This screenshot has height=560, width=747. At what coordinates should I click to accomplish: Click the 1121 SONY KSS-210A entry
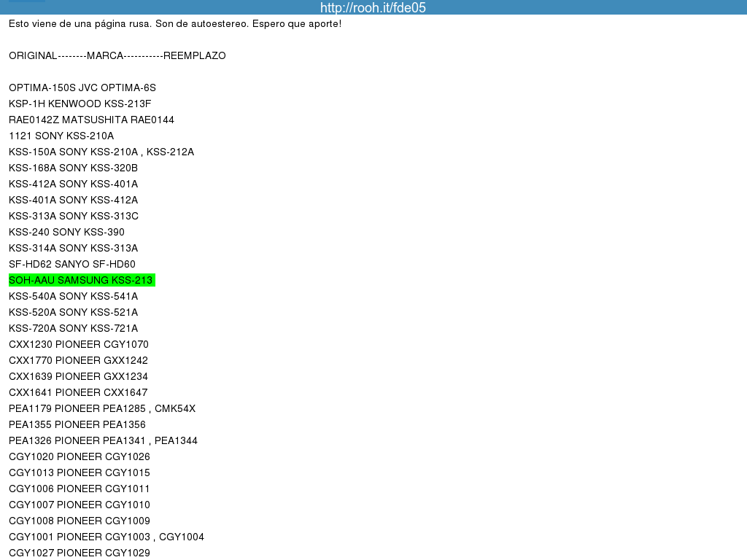[61, 136]
